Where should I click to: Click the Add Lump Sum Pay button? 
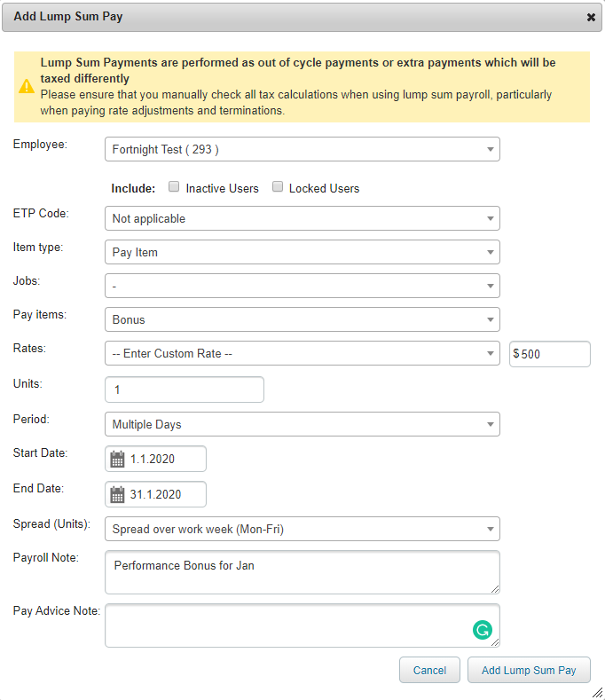pos(529,670)
